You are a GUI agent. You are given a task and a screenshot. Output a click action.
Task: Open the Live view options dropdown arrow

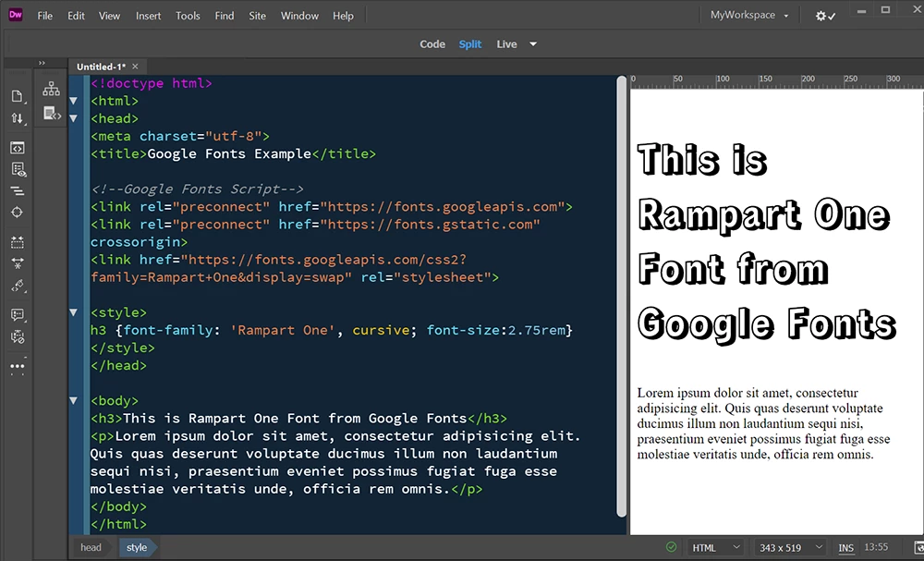(x=533, y=44)
